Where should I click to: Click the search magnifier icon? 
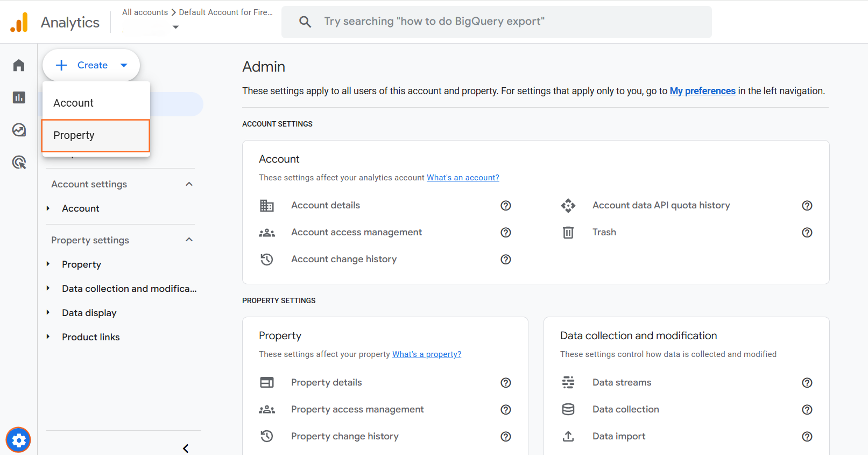point(305,22)
